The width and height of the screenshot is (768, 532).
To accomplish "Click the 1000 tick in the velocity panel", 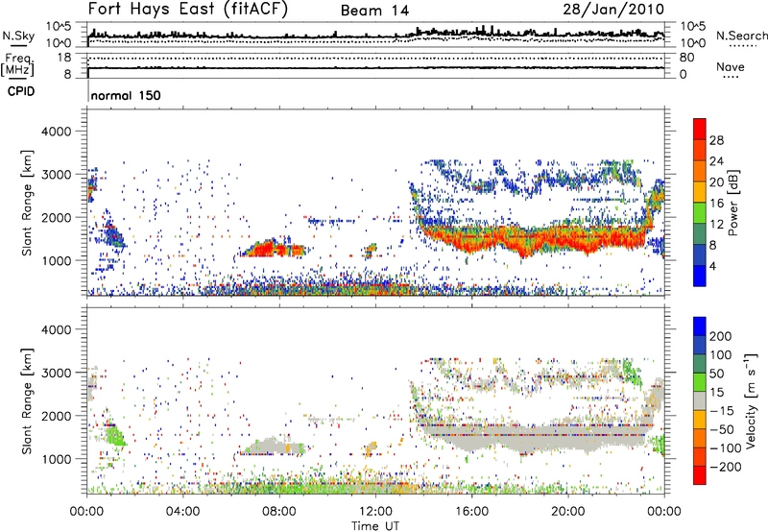I will 56,459.
